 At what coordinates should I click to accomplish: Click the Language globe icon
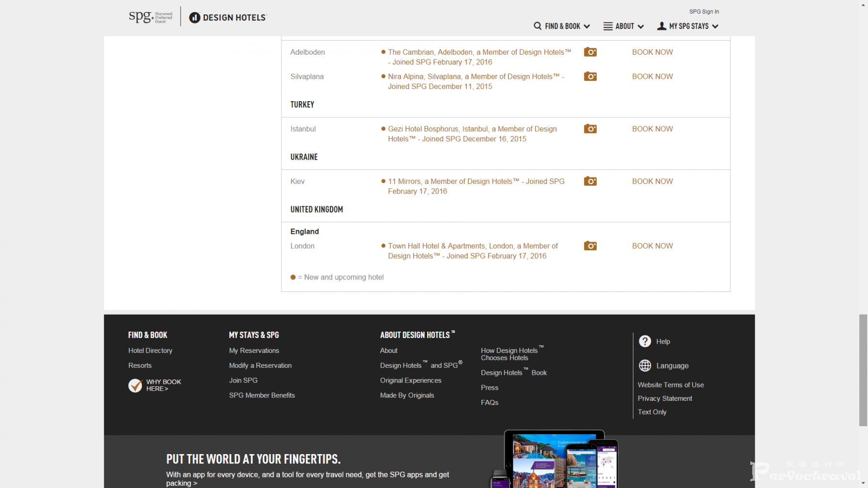tap(645, 366)
